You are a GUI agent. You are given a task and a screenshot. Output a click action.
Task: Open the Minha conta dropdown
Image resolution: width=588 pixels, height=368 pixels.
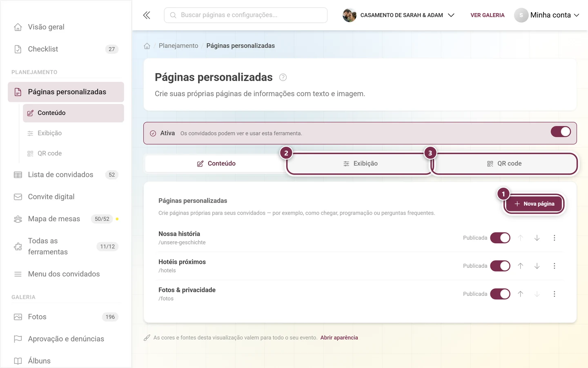tap(547, 15)
